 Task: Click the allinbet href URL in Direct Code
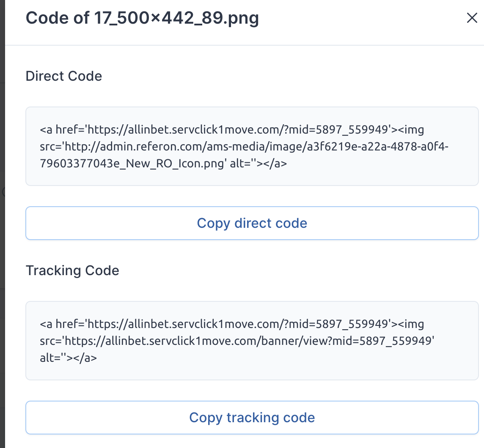tap(238, 129)
